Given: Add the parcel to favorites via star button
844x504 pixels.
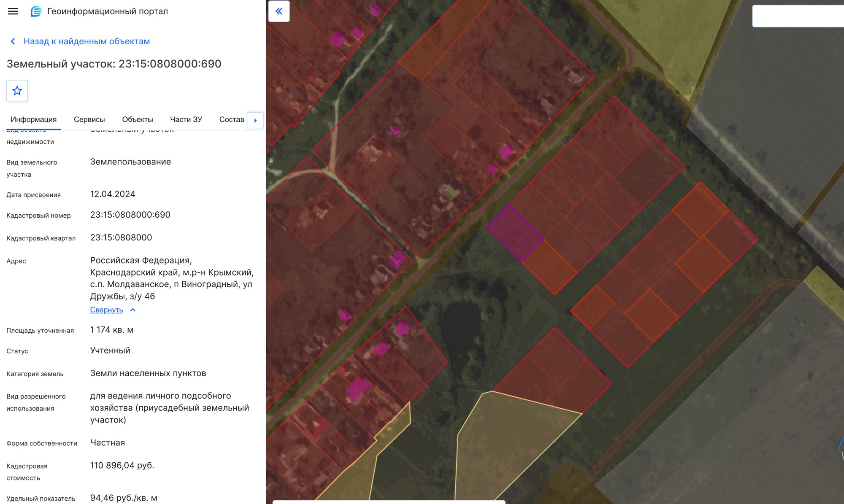Looking at the screenshot, I should (17, 91).
